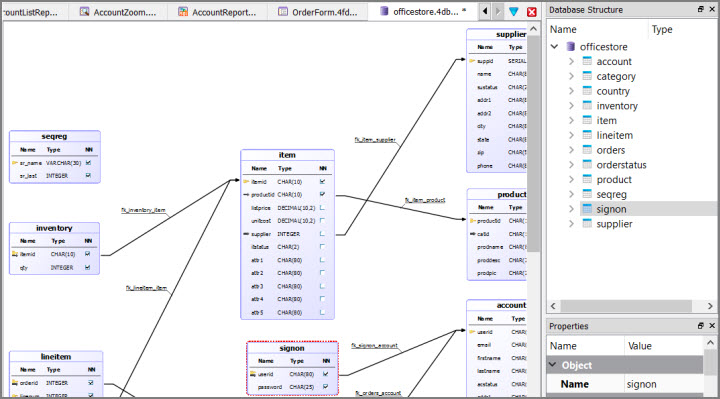The width and height of the screenshot is (720, 399).
Task: Edit the Name value field showing signon
Action: pyautogui.click(x=664, y=384)
